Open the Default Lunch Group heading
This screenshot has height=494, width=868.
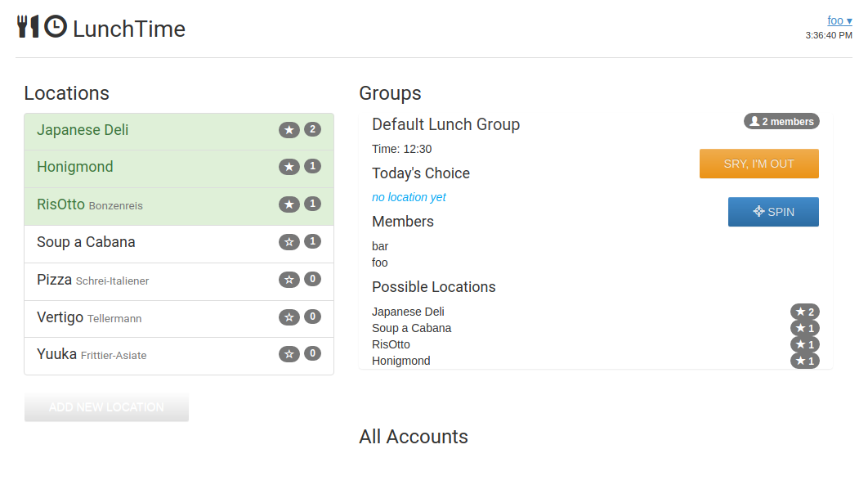pos(445,124)
